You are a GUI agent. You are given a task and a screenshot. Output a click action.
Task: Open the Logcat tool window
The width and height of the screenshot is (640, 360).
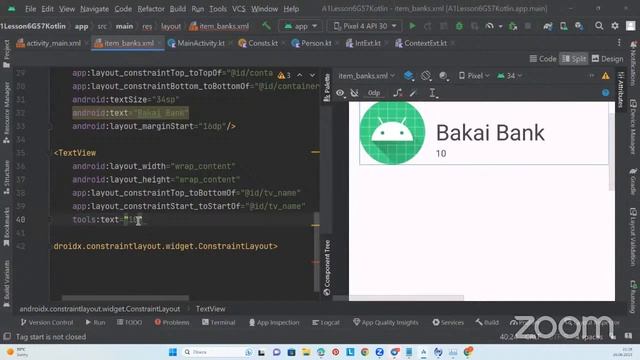click(x=325, y=322)
